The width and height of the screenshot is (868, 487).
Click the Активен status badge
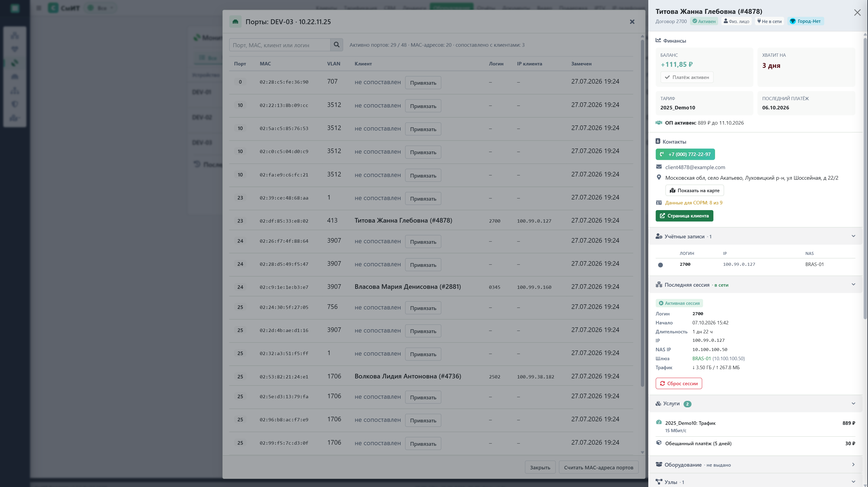coord(704,21)
